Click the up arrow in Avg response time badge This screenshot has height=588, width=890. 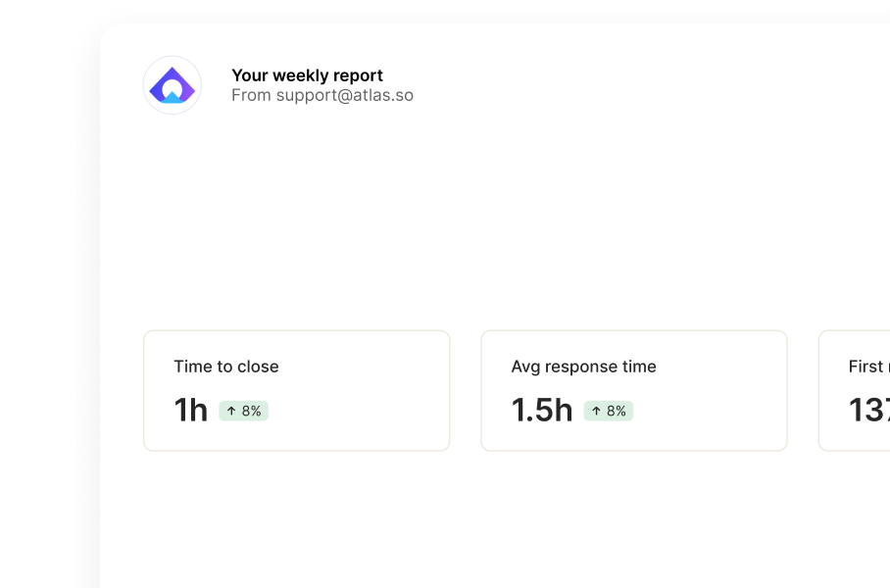[597, 411]
